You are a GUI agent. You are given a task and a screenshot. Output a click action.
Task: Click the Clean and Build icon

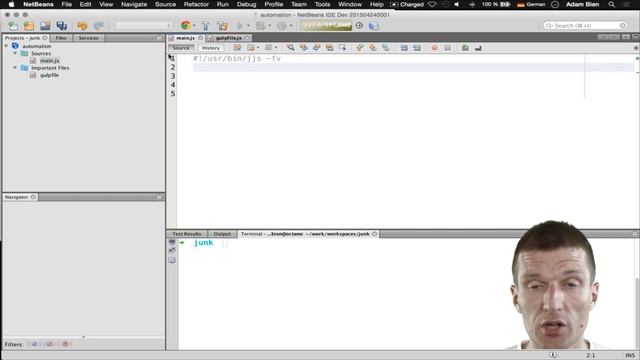pos(222,26)
